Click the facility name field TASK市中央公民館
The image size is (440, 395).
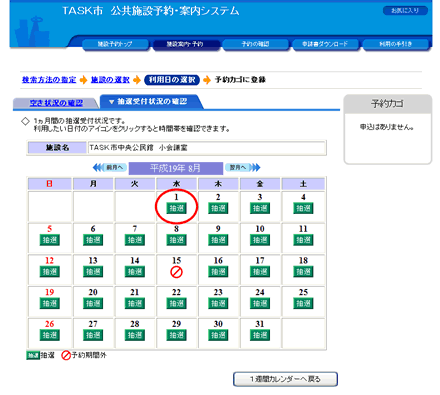point(207,148)
